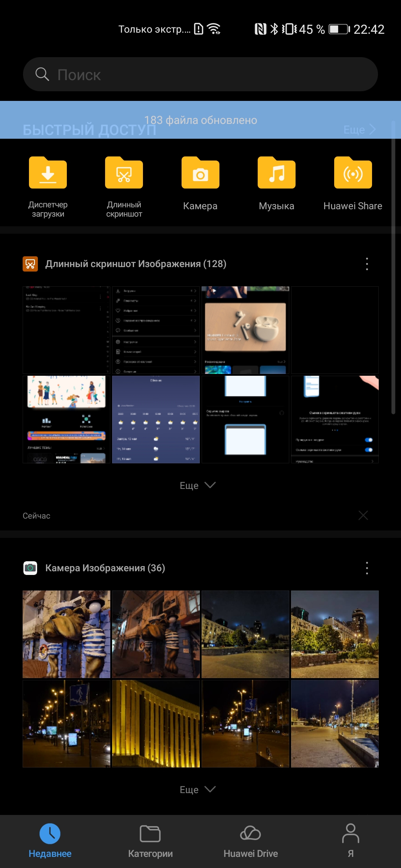Open the earbuds screenshot thumbnail
The height and width of the screenshot is (868, 401).
click(x=245, y=330)
